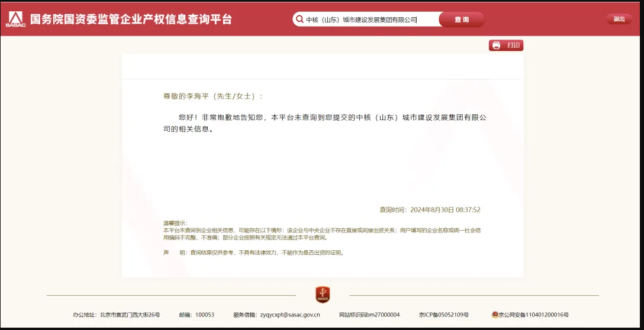Click the 温馨提示 heading
Viewport: 644px width, 330px height.
[x=175, y=224]
